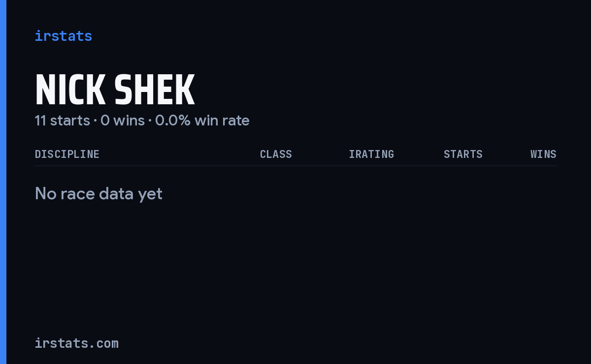Sort by the STARTS column header

coord(463,154)
